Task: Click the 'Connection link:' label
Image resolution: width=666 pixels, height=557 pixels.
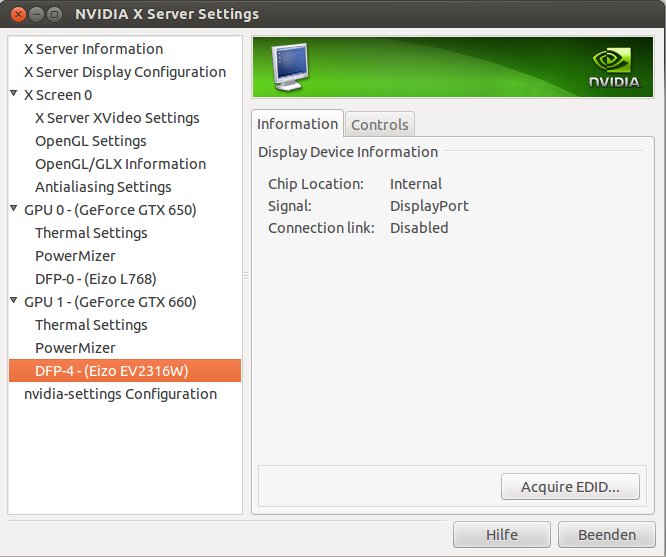Action: (x=322, y=228)
